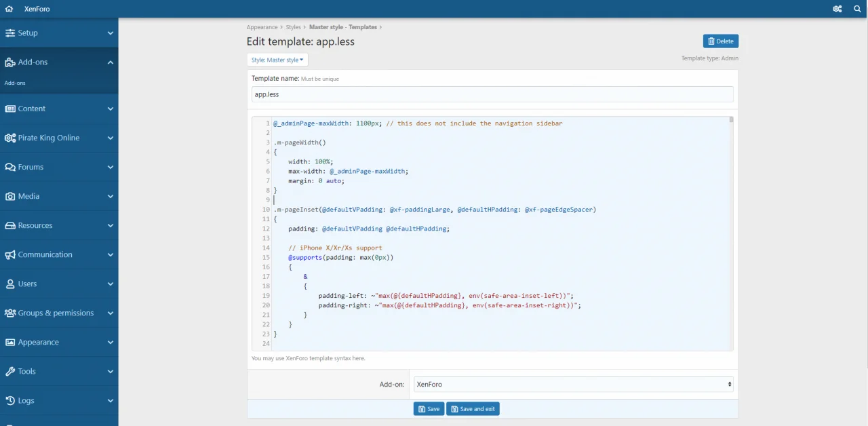Viewport: 868px width, 426px height.
Task: Click the Communication megaphone icon
Action: [x=10, y=254]
